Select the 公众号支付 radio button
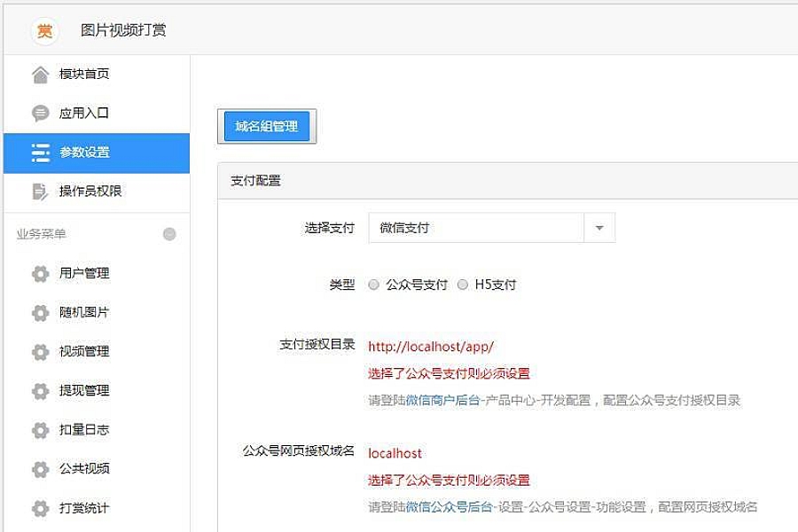Viewport: 798px width, 532px height. point(373,285)
